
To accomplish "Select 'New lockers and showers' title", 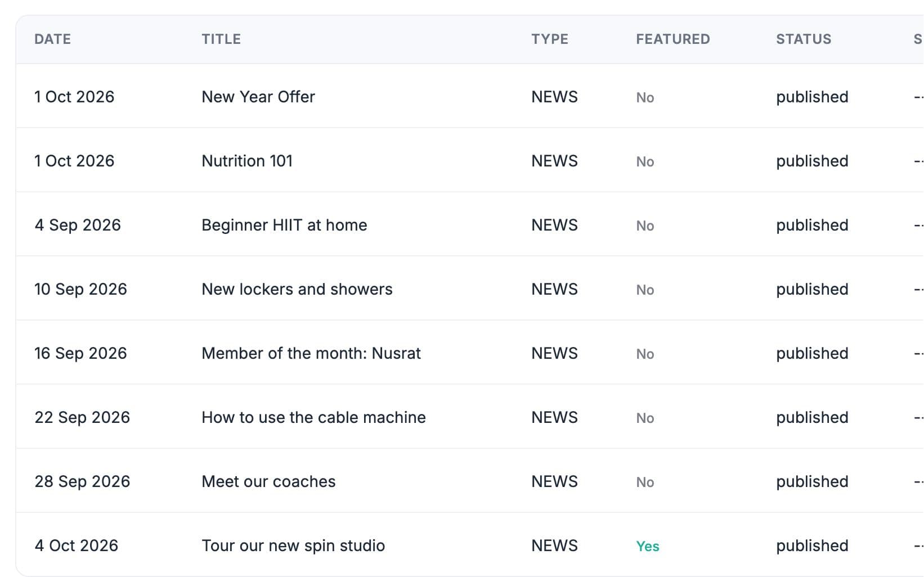I will click(297, 289).
